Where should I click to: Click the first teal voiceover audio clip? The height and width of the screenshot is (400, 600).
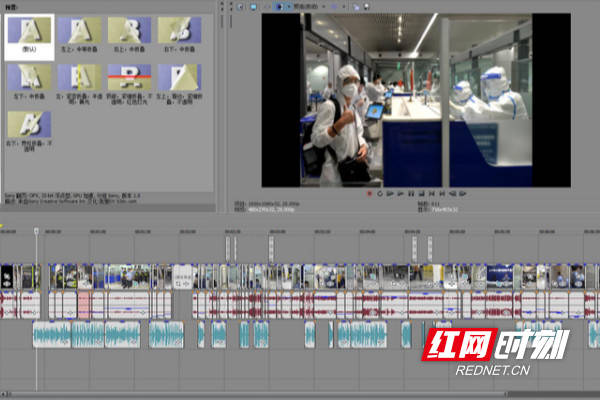[52, 335]
